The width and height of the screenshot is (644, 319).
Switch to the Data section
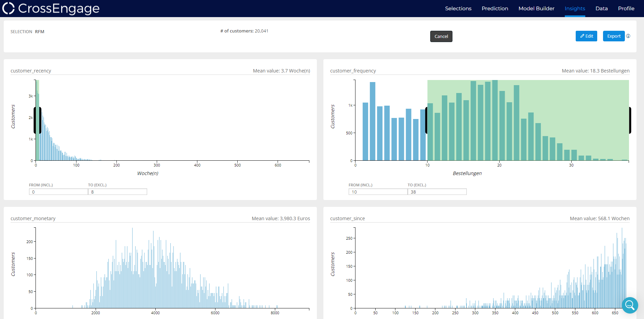pyautogui.click(x=601, y=9)
